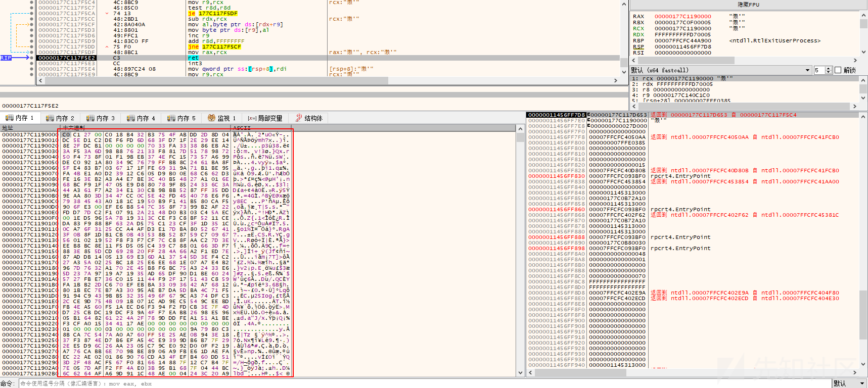Open the calling convention dropdown (x64 fastcall)
The height and width of the screenshot is (388, 868).
coord(720,70)
